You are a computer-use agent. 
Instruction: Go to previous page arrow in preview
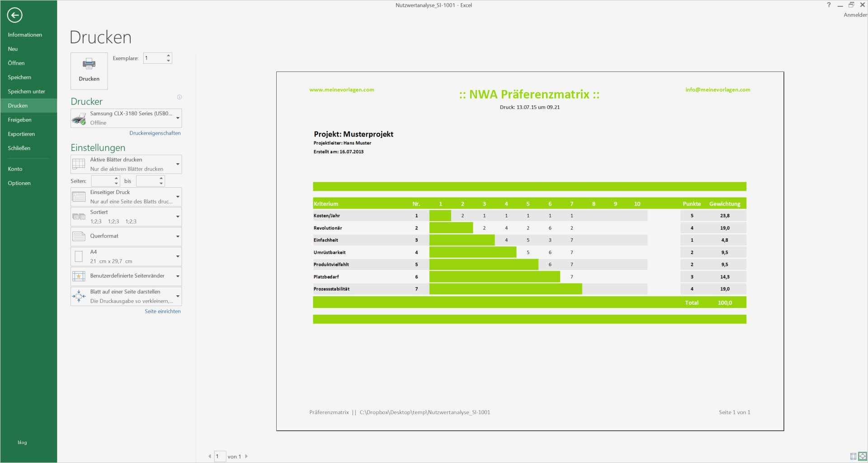tap(210, 456)
